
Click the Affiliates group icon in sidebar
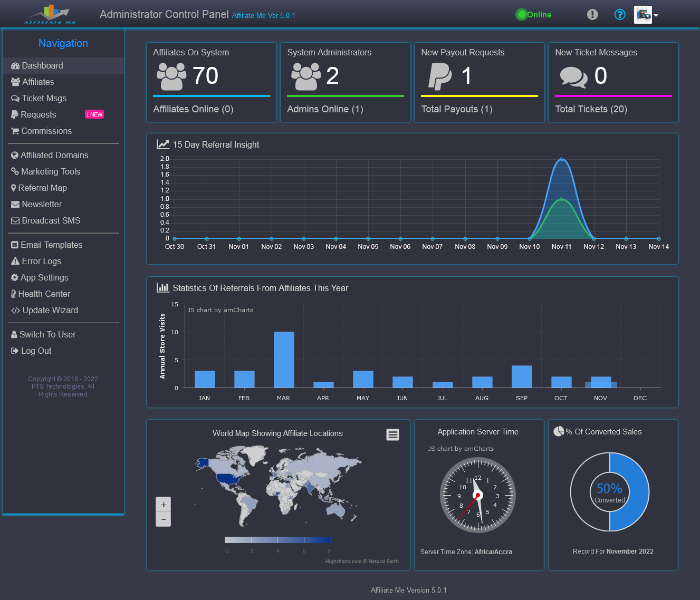point(15,82)
